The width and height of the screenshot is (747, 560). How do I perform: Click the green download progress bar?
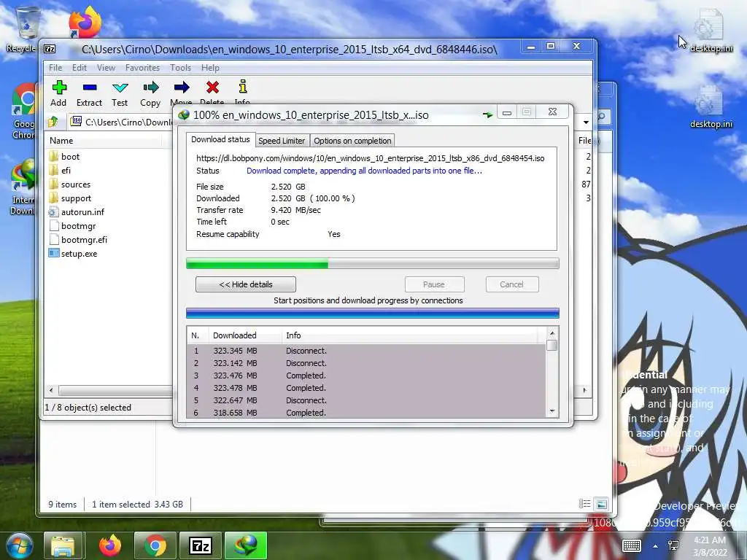click(372, 263)
